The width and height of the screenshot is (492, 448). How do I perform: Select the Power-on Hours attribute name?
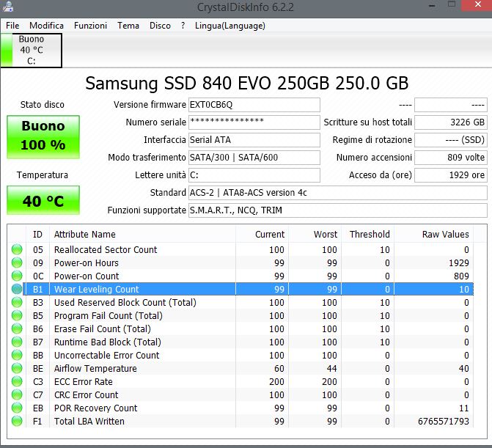click(87, 263)
